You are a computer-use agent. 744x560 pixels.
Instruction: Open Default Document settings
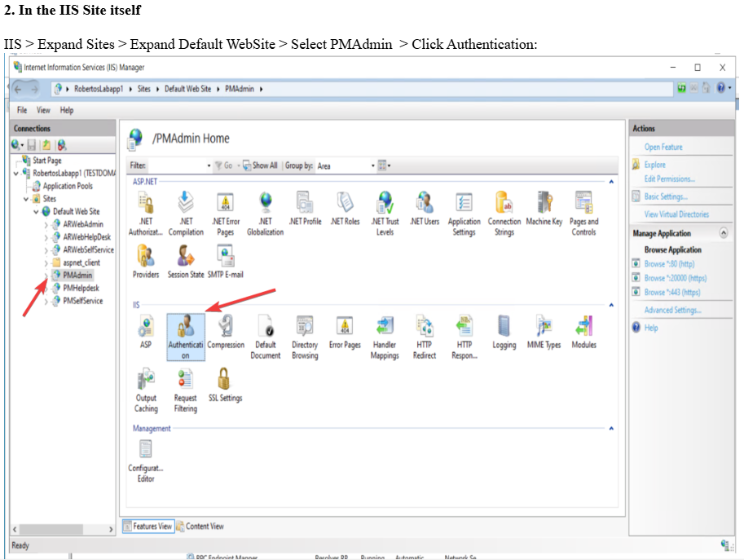[x=265, y=329]
